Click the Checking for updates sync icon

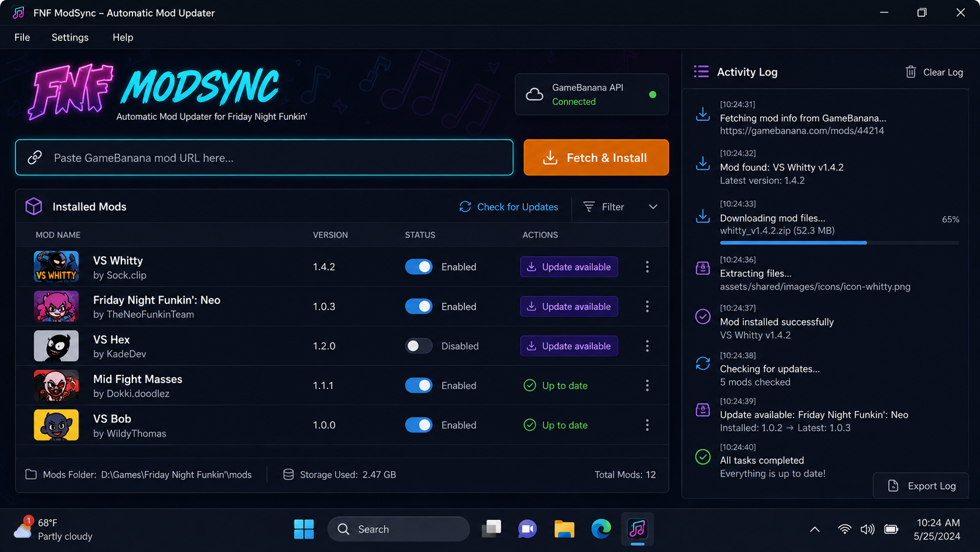click(x=702, y=364)
